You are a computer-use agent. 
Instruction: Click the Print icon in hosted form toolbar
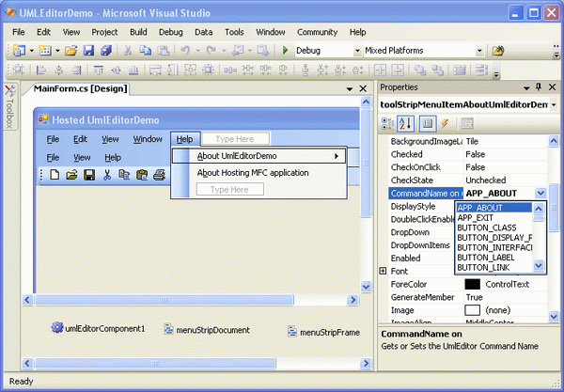pos(159,175)
